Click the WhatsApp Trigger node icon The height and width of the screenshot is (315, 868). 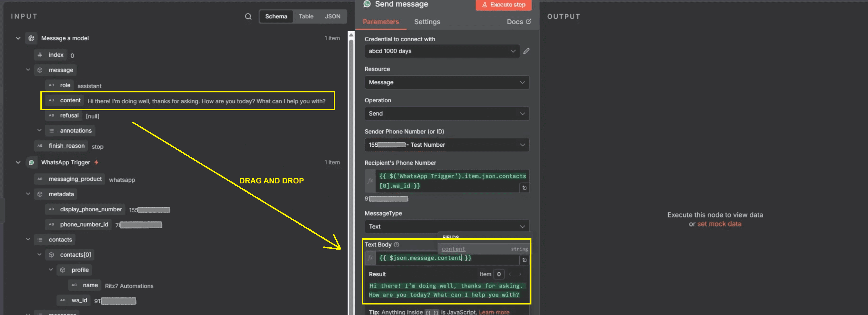pos(31,162)
